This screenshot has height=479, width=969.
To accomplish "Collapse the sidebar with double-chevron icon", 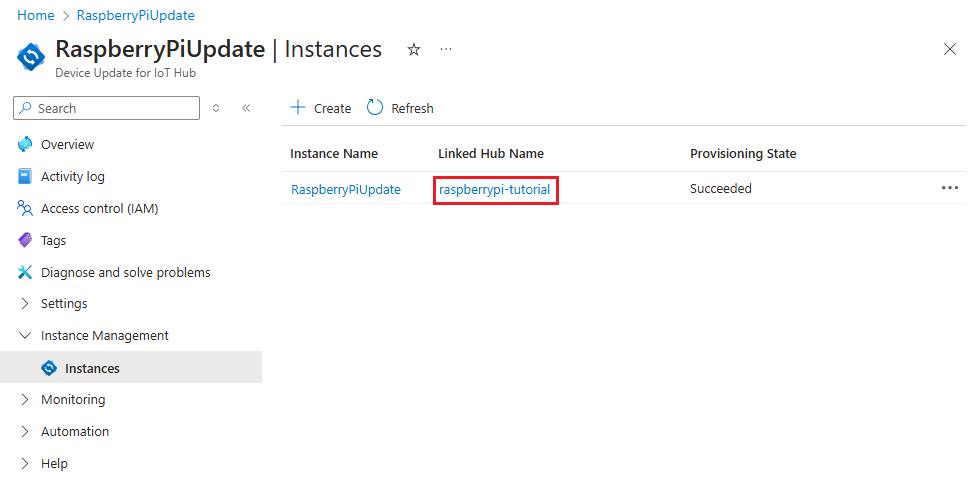I will [246, 108].
